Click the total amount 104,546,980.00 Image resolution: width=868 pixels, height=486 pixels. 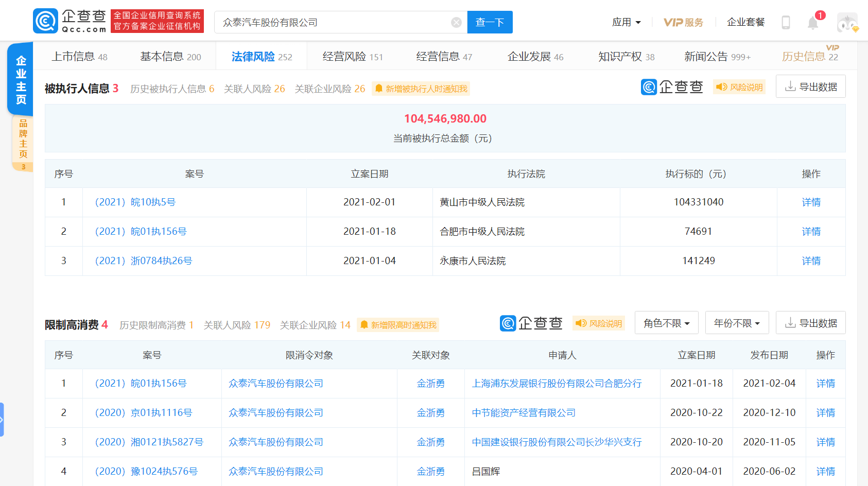coord(445,119)
